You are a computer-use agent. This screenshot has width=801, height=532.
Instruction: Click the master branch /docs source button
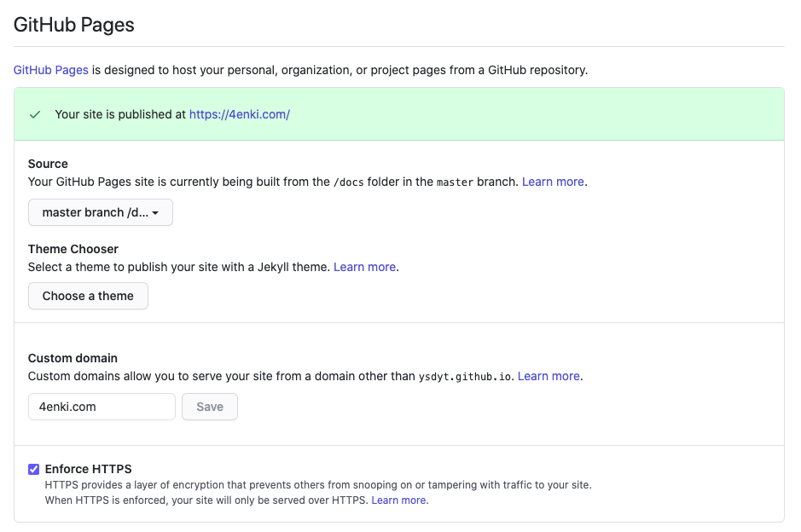100,212
